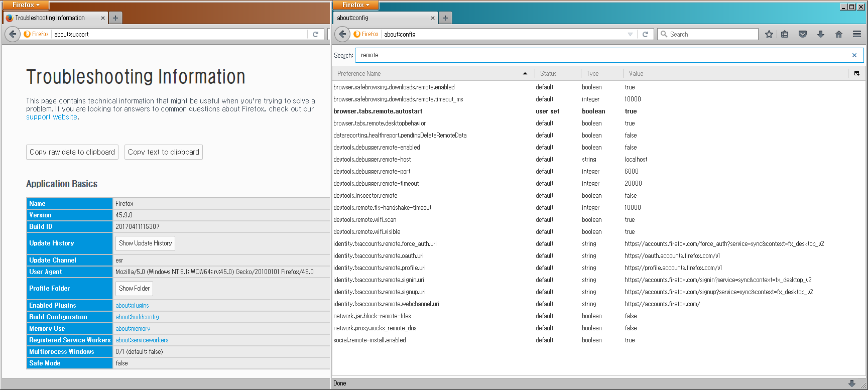Click the magnifier icon in the Search box
The image size is (868, 390).
(x=664, y=34)
